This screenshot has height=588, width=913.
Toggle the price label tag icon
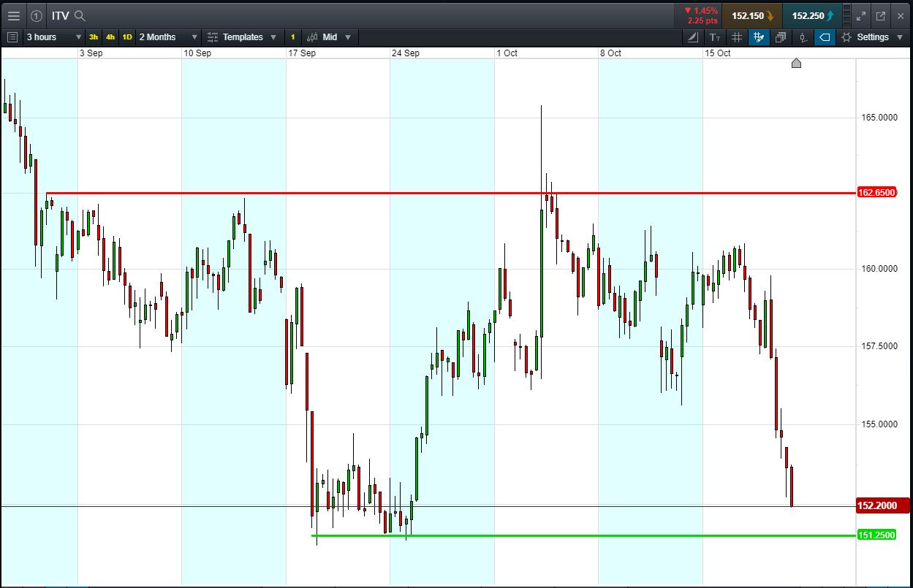tap(825, 37)
